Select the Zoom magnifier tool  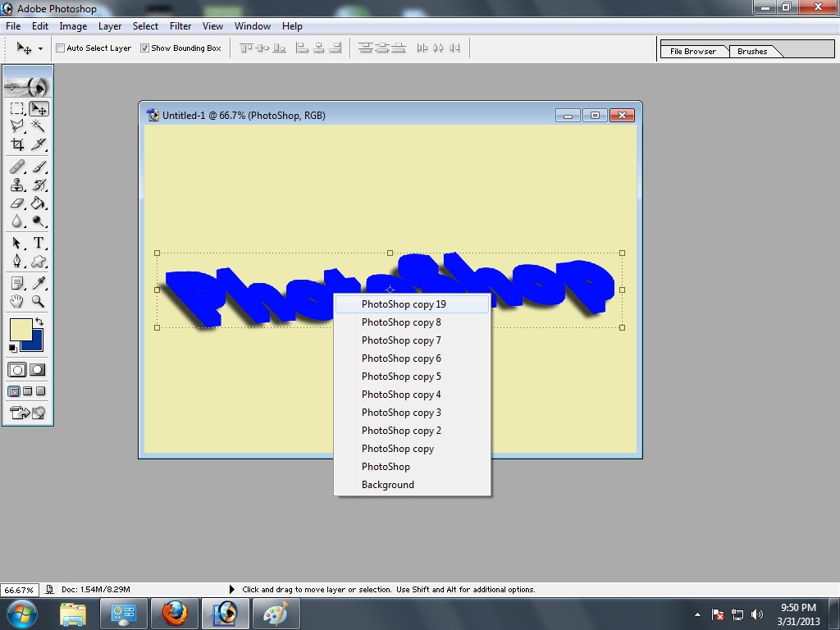point(39,301)
